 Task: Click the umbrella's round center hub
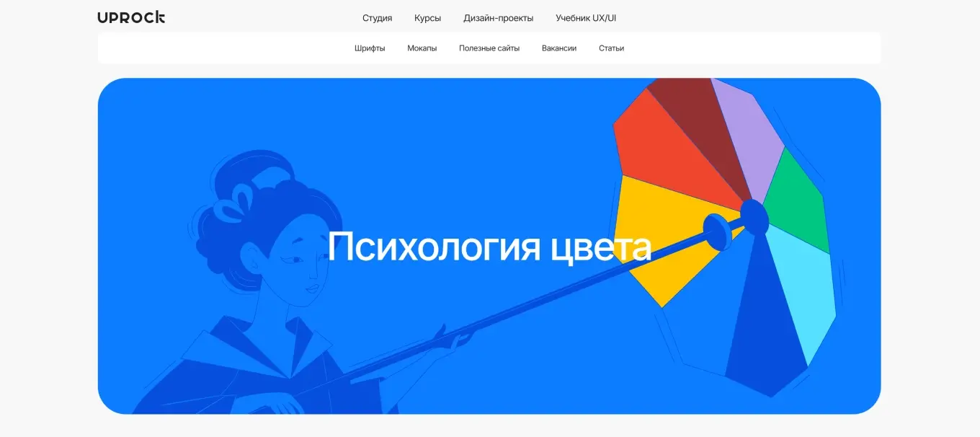[754, 216]
